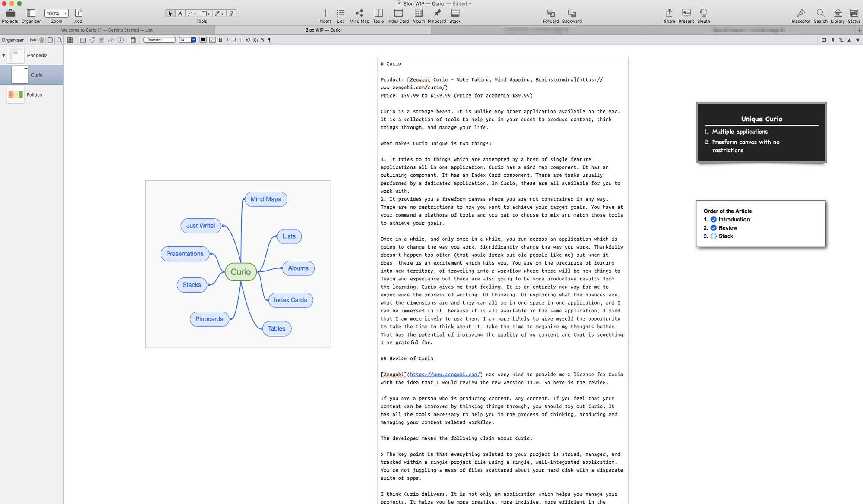This screenshot has width=863, height=504.
Task: Open the Sleuth globe tool
Action: 704,13
